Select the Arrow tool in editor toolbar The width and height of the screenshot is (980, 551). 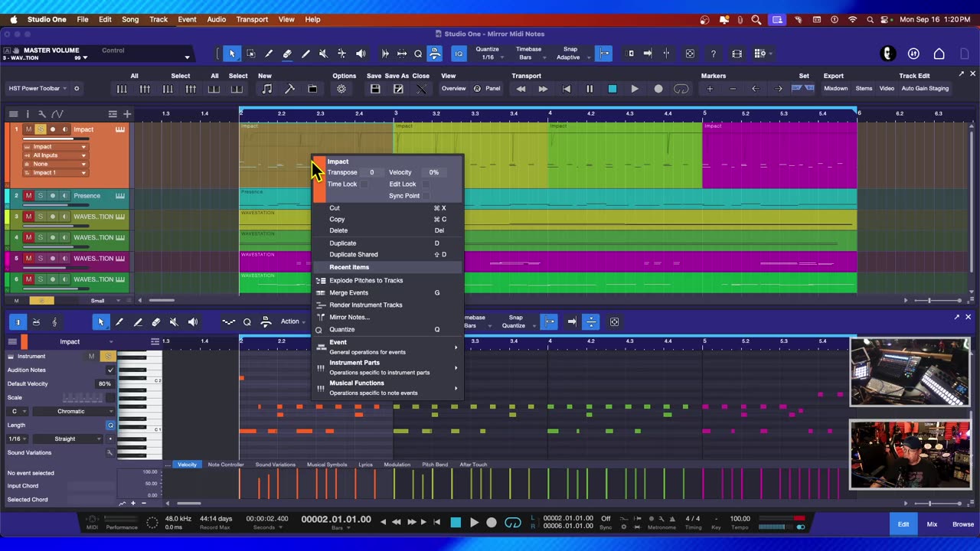click(x=100, y=322)
